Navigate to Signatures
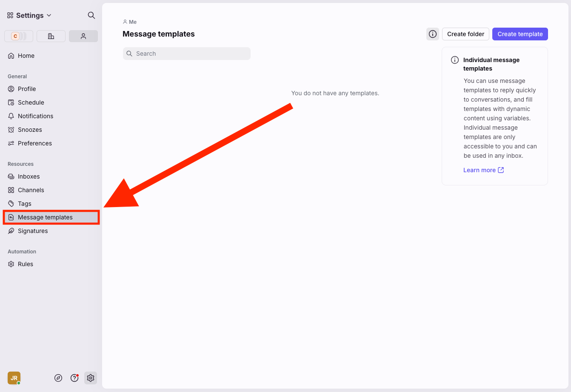This screenshot has width=571, height=392. pyautogui.click(x=33, y=231)
